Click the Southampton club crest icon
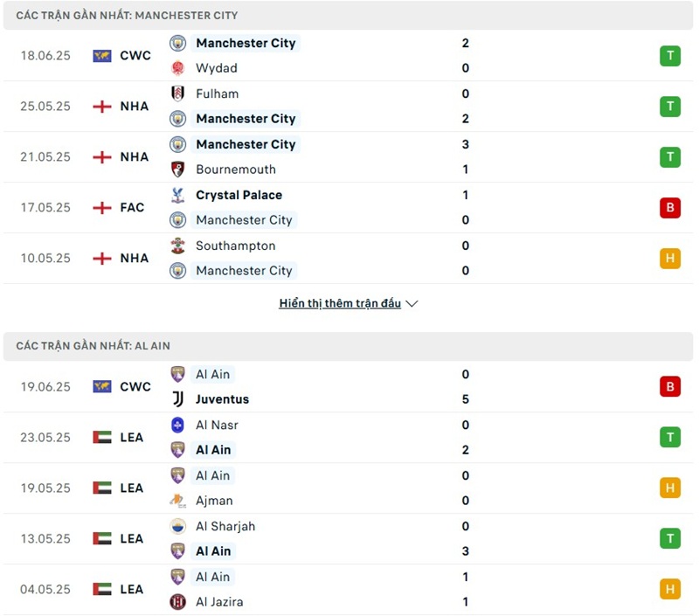This screenshot has width=699, height=616. [x=178, y=246]
